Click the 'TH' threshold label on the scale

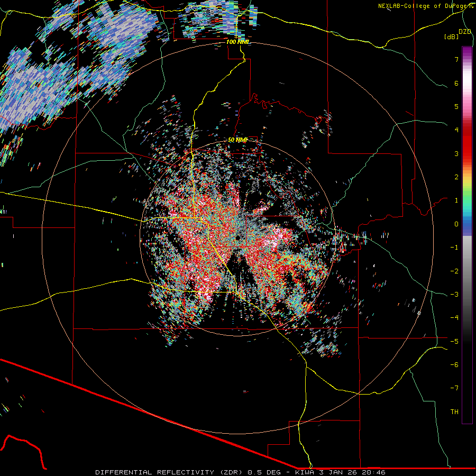(x=454, y=412)
